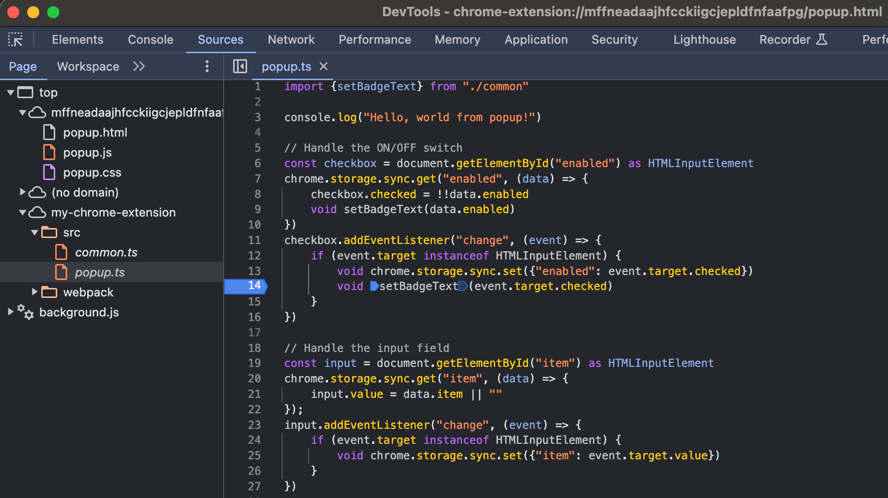Click the src folder icon
Viewport: 888px width, 498px height.
[x=49, y=232]
